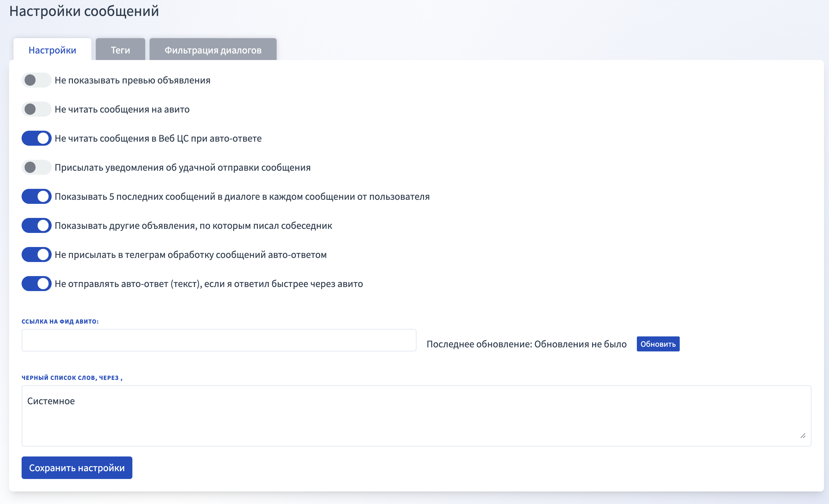829x504 pixels.
Task: Click label 'Не показывать превью объявления'
Action: point(132,80)
